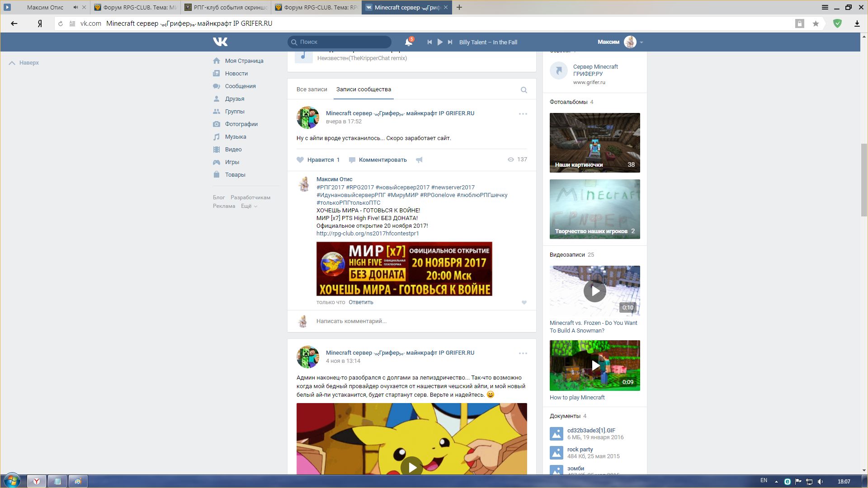Click the wall search magnifier icon
The width and height of the screenshot is (868, 488).
524,90
